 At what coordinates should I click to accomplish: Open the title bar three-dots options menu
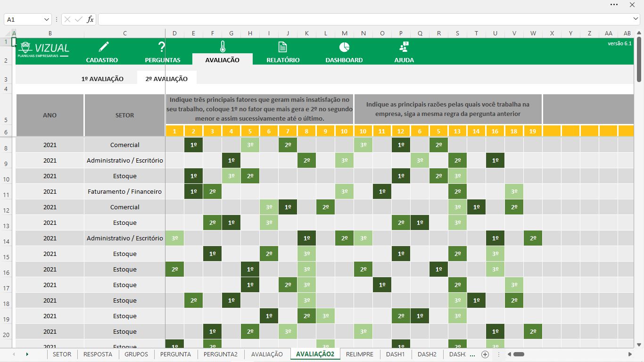click(614, 4)
